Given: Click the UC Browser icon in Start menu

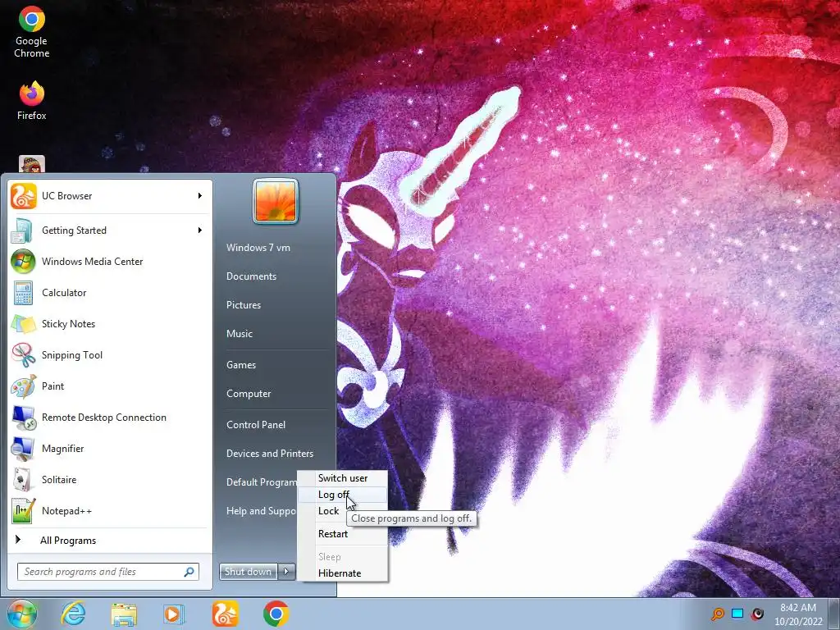Looking at the screenshot, I should (x=24, y=196).
